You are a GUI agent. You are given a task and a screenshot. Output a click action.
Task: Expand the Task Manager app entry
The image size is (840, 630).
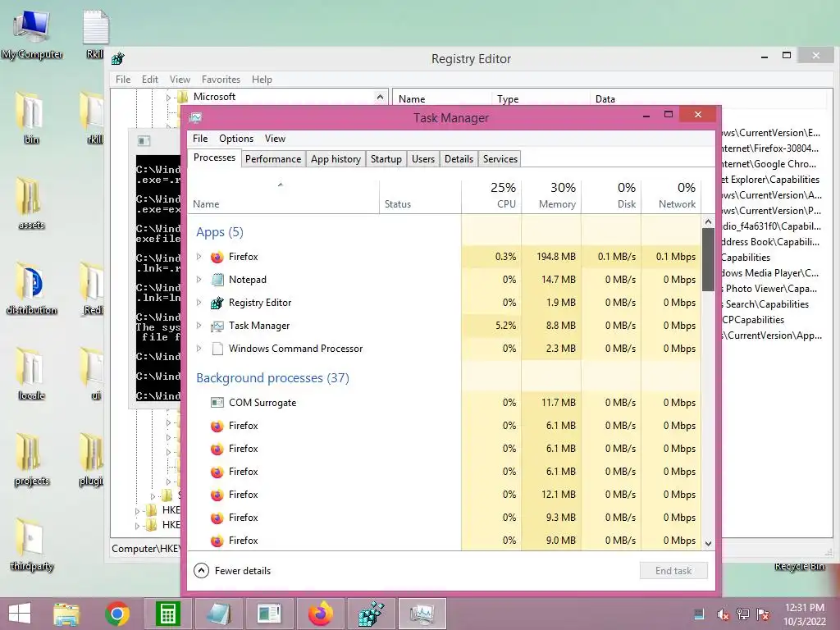[x=199, y=326]
